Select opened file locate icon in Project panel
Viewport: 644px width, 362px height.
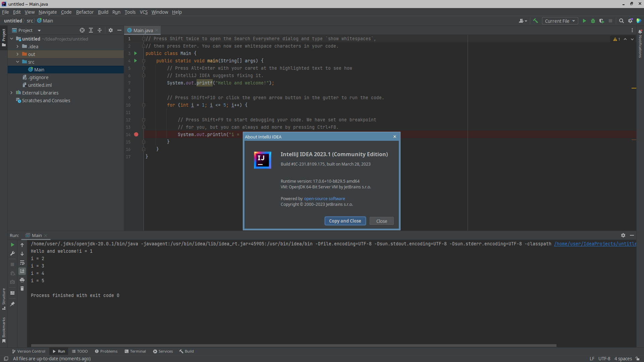click(82, 30)
